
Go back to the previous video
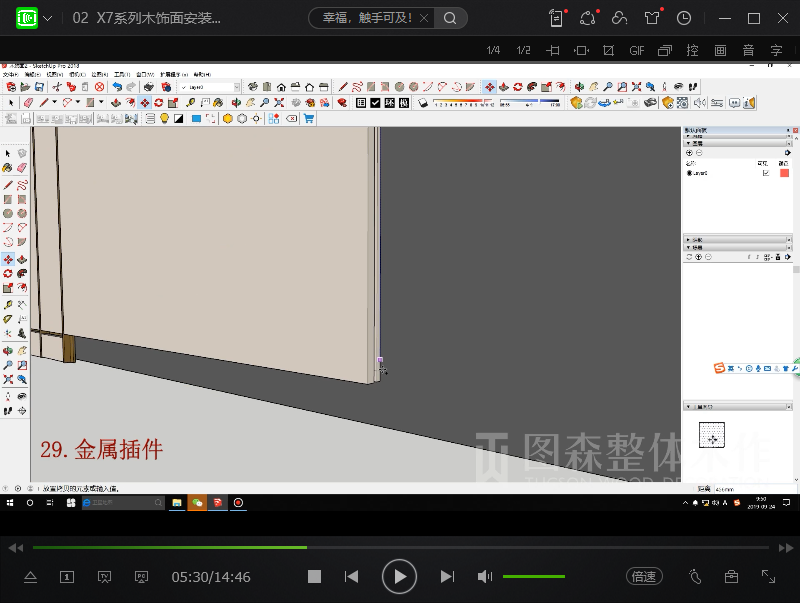tap(351, 577)
